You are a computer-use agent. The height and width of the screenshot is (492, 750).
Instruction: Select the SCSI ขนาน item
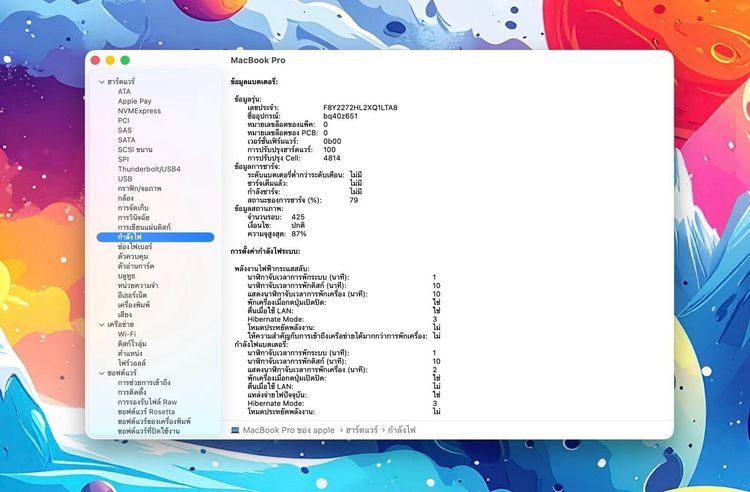click(x=135, y=150)
